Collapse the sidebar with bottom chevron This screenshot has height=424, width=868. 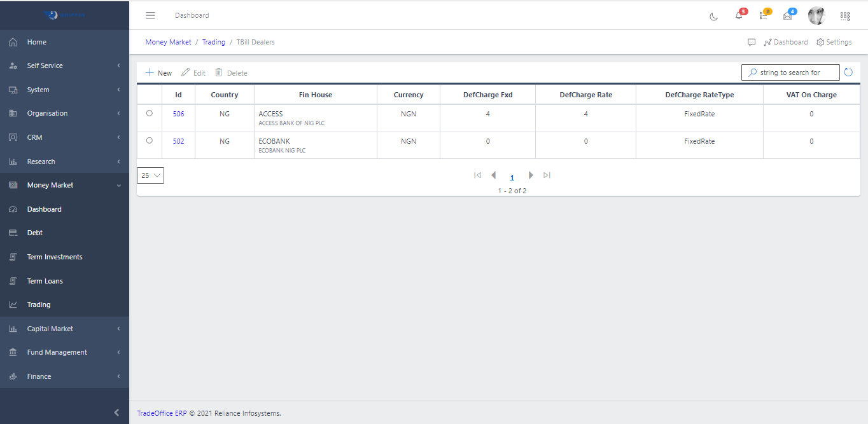pos(116,413)
